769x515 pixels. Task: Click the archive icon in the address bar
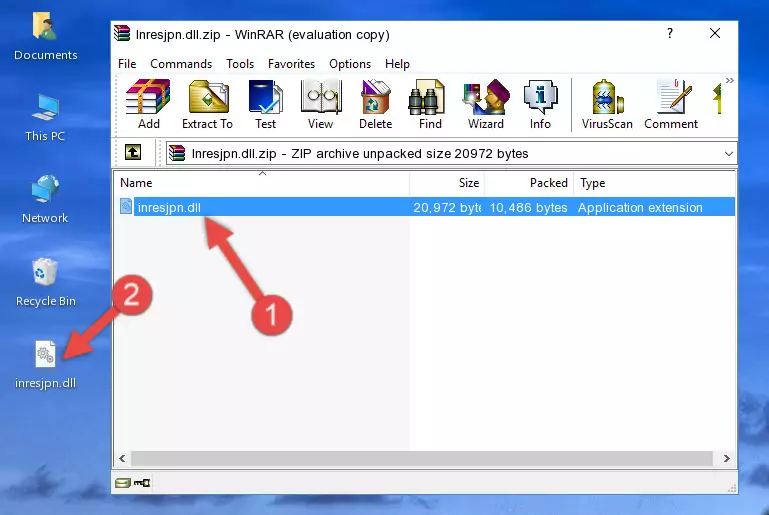tap(177, 154)
